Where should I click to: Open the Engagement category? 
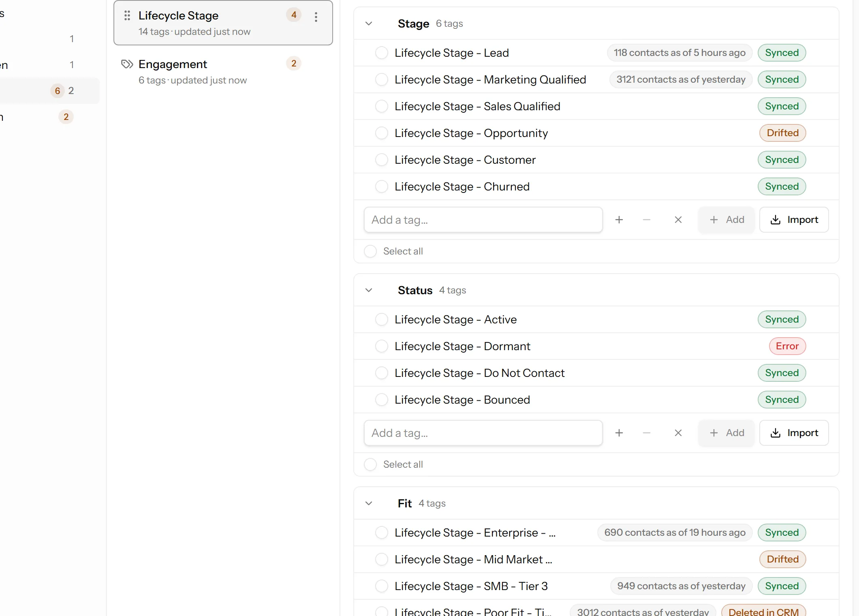click(x=223, y=71)
